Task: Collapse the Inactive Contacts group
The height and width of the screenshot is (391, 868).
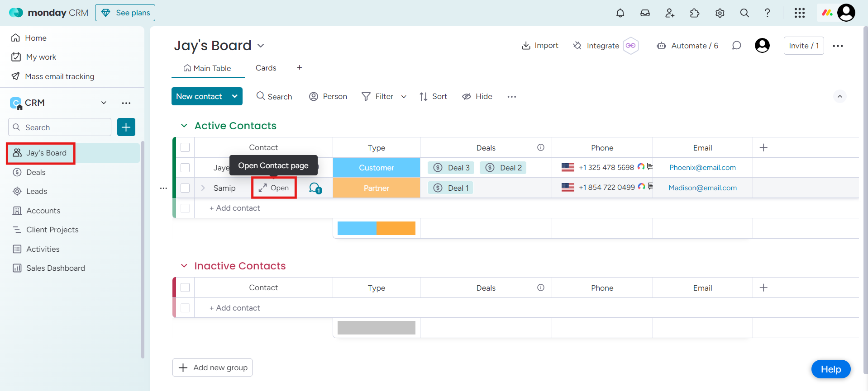Action: [184, 266]
